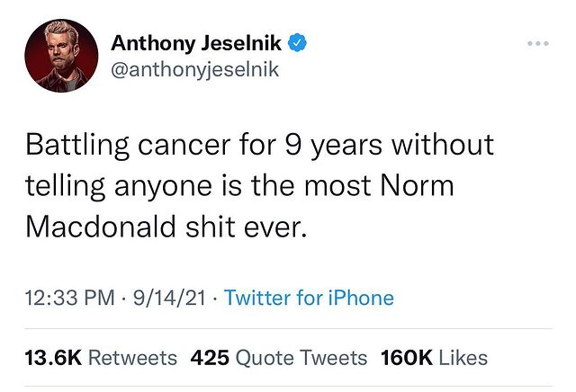The height and width of the screenshot is (392, 576).
Task: Click the 425 quote tweet count
Action: 211,357
